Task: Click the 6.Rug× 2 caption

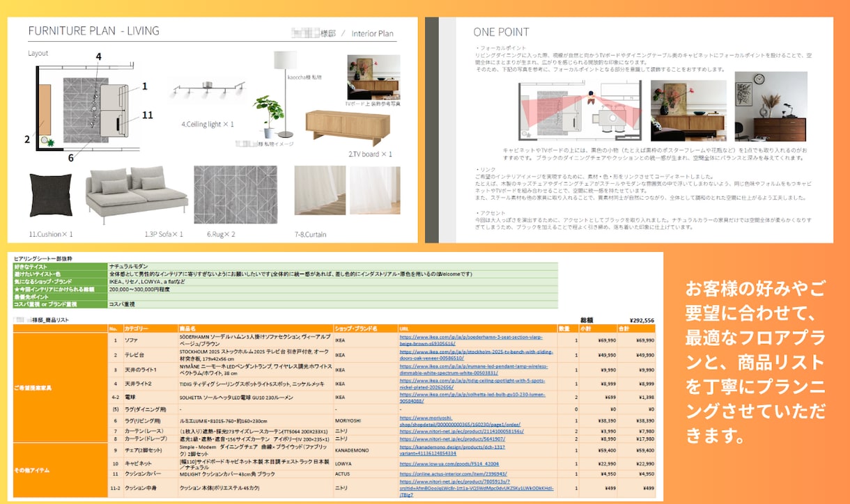Action: 221,234
